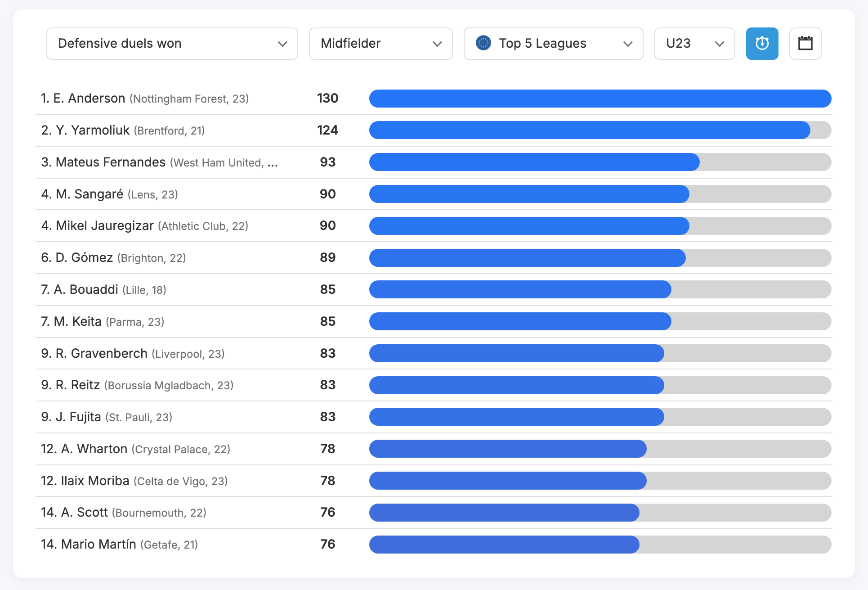Image resolution: width=868 pixels, height=590 pixels.
Task: Click E. Anderson's blue progress bar
Action: [600, 99]
